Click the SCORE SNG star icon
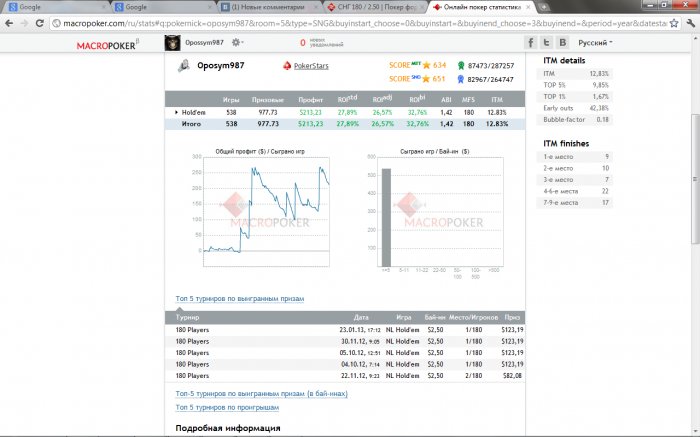The width and height of the screenshot is (700, 437). click(426, 79)
